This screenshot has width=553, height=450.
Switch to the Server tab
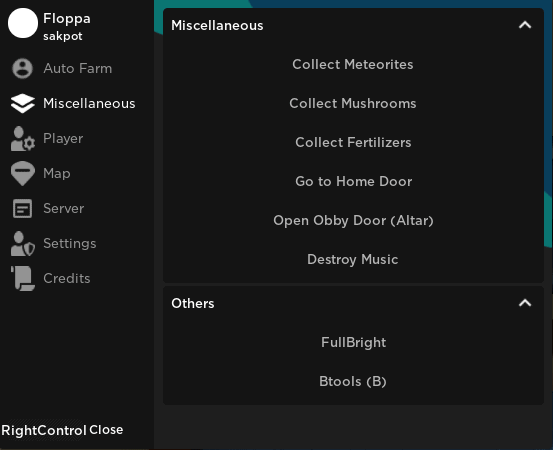point(63,208)
